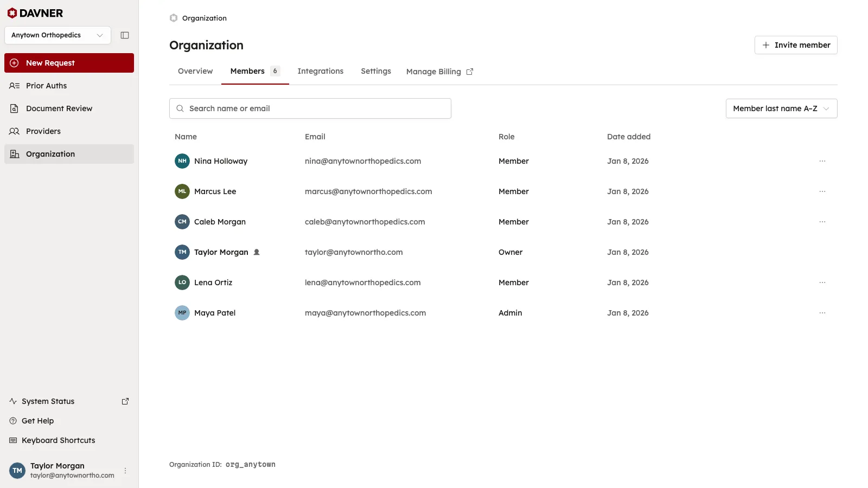The width and height of the screenshot is (868, 488).
Task: Open row actions for Caleb Morgan
Action: 822,222
